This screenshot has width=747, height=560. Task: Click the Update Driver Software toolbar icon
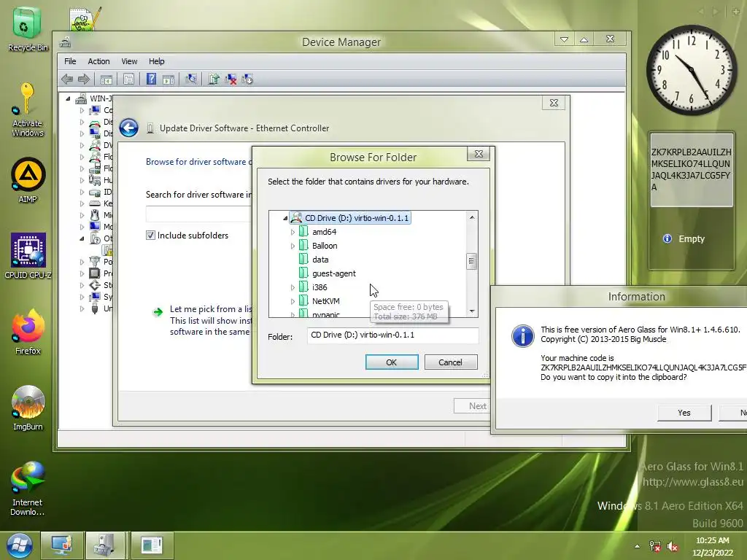pos(214,79)
